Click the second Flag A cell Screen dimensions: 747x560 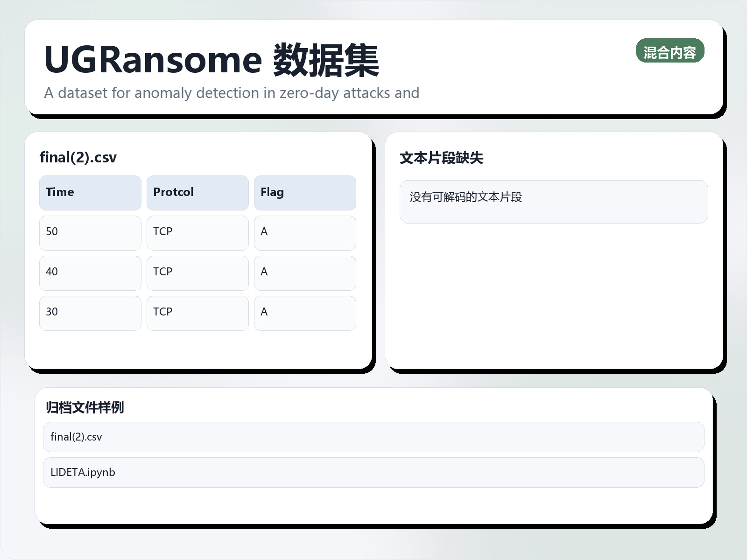[304, 273]
